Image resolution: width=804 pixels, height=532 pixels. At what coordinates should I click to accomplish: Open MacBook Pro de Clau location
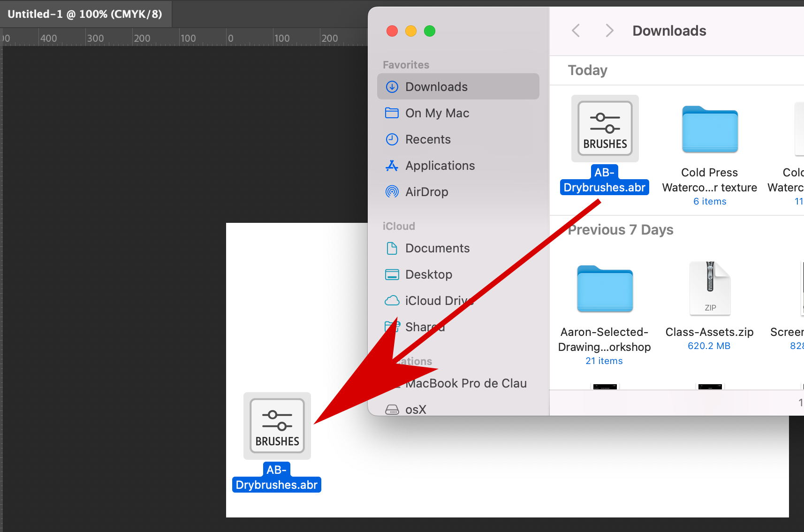[458, 383]
